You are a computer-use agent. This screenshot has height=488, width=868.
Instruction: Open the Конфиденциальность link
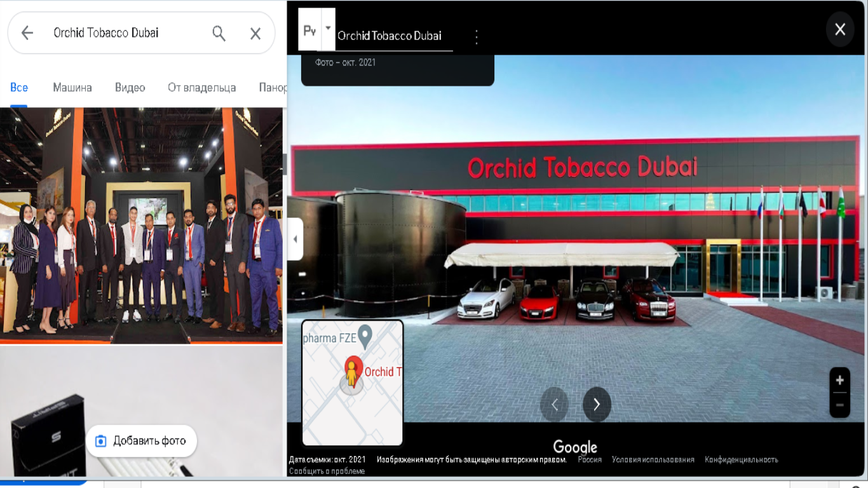click(x=742, y=459)
